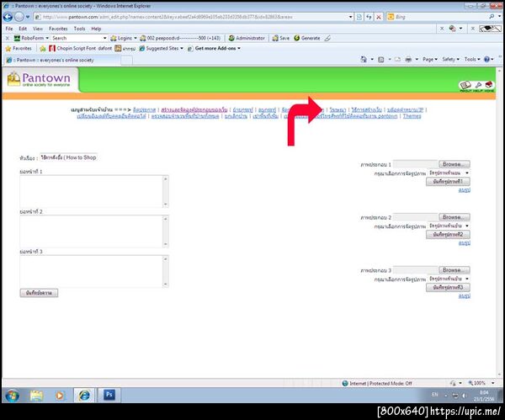Select the Pantown browser tab

61,60
